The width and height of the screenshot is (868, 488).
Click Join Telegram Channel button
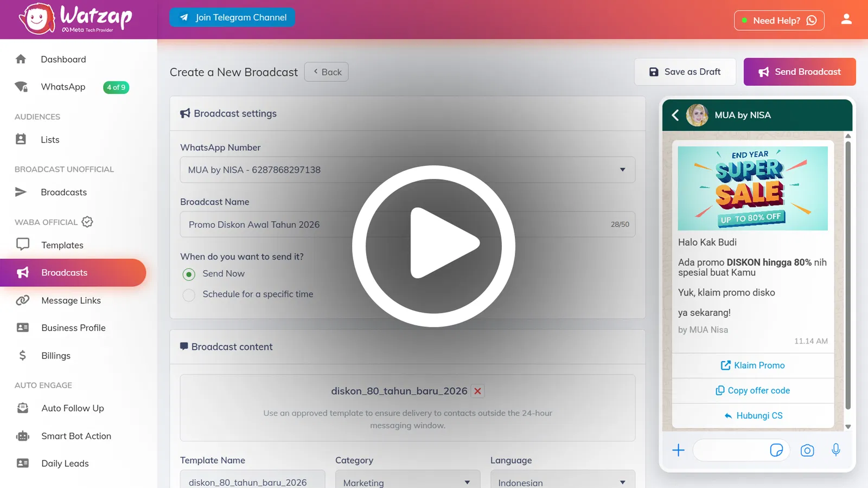[232, 17]
